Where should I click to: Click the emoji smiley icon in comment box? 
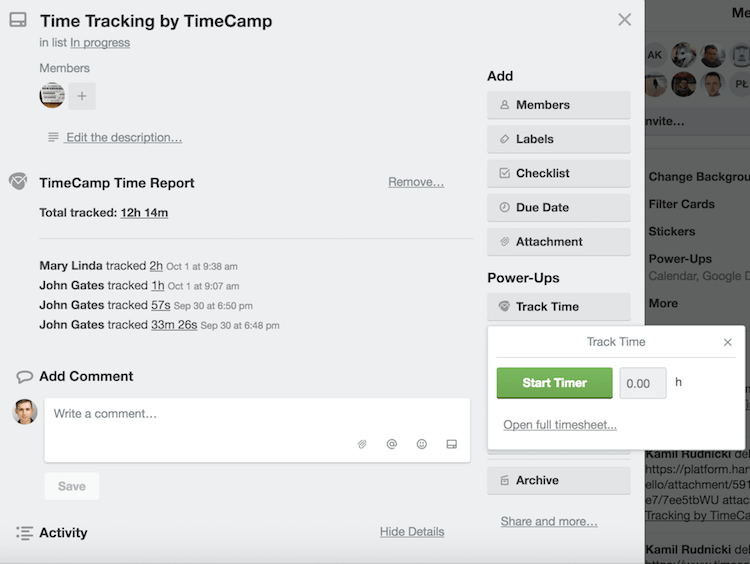coord(422,444)
